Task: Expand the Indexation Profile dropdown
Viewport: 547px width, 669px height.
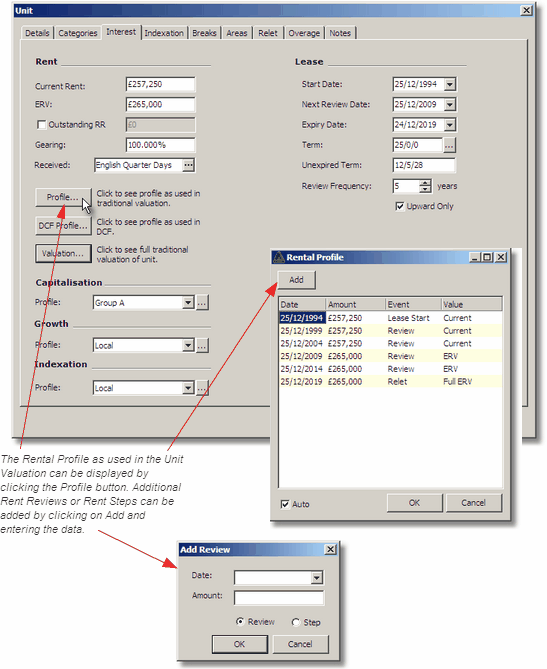Action: click(x=188, y=388)
